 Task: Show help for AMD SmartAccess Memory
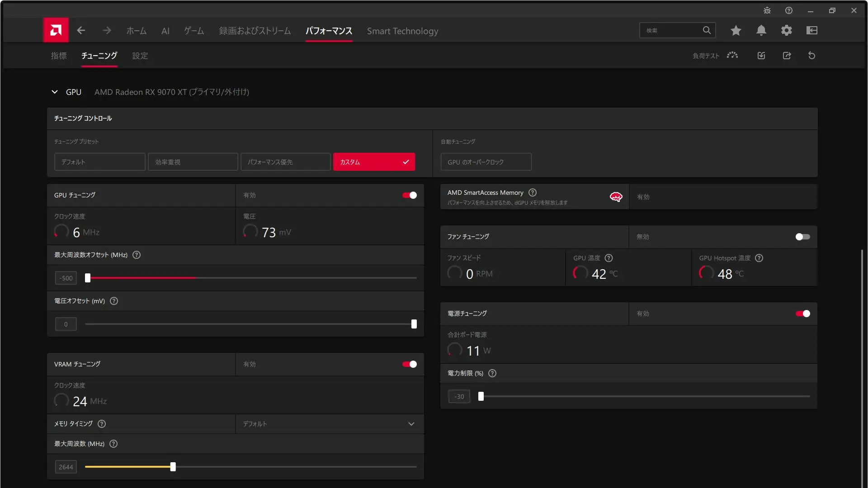(x=533, y=192)
